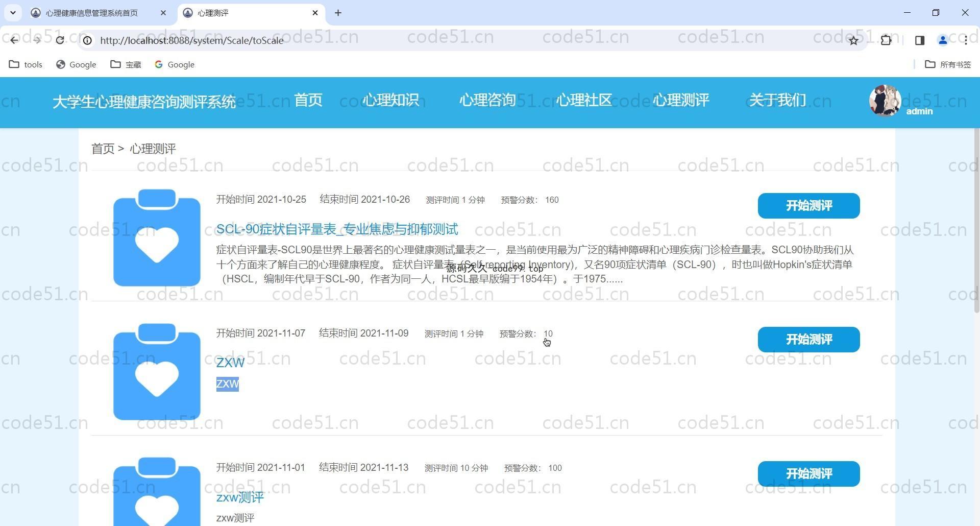The image size is (980, 526).
Task: Switch to 心理健康信息管理系统首页 tab
Action: (x=92, y=13)
